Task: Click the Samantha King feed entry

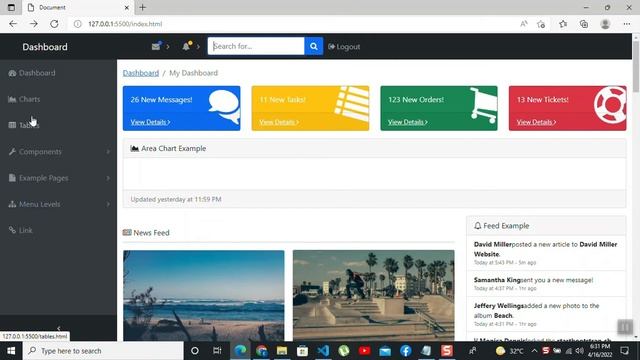Action: click(546, 284)
